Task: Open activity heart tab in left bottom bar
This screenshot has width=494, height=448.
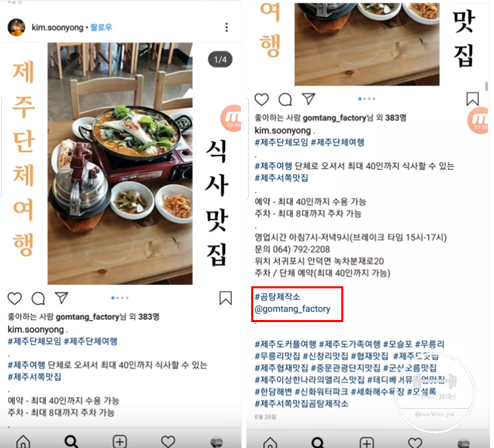Action: point(168,441)
